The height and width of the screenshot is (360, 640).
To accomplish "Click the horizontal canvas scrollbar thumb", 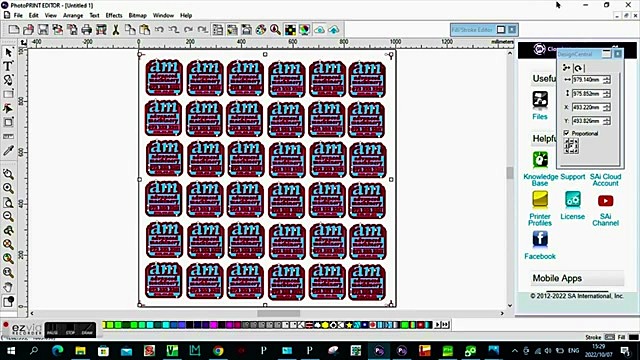I will [x=278, y=313].
